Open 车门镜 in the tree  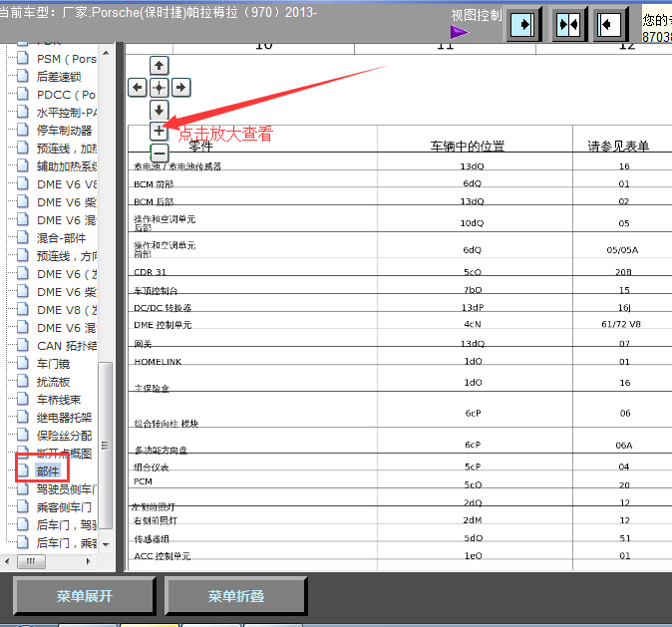(53, 364)
